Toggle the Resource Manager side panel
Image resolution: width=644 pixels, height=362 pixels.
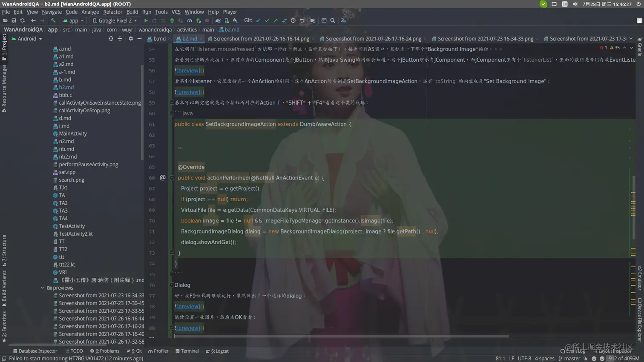click(x=4, y=88)
